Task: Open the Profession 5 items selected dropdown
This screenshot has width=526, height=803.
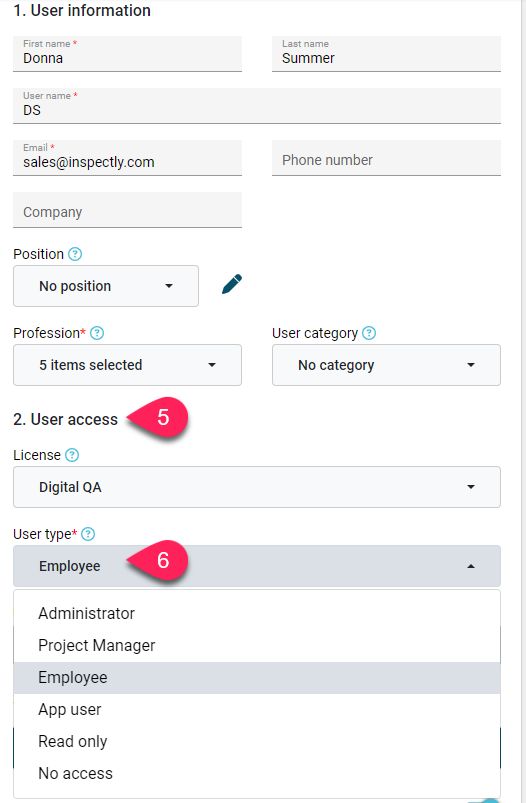Action: tap(128, 365)
